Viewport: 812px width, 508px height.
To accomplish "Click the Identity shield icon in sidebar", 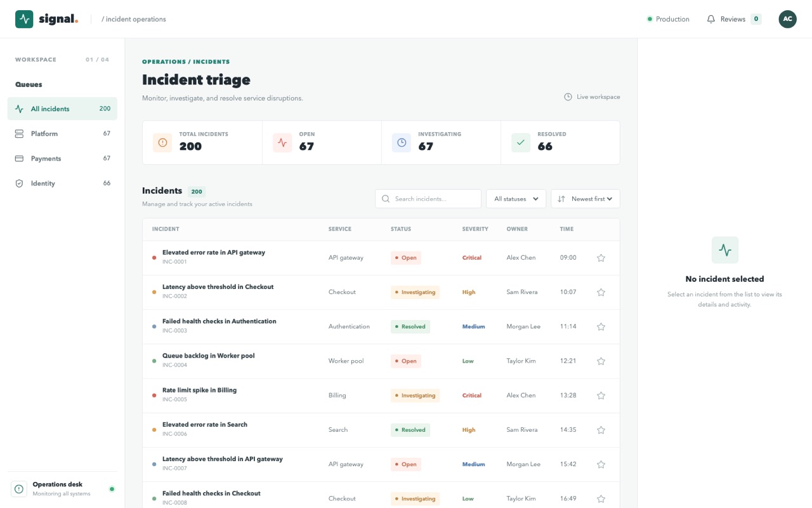I will click(19, 184).
